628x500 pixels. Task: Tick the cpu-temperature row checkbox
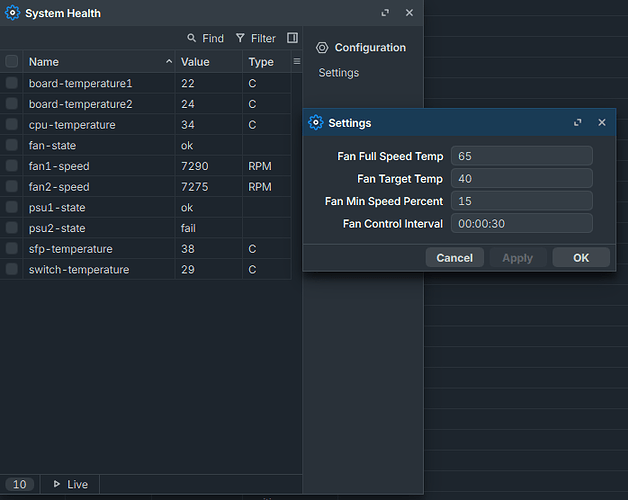click(x=12, y=125)
